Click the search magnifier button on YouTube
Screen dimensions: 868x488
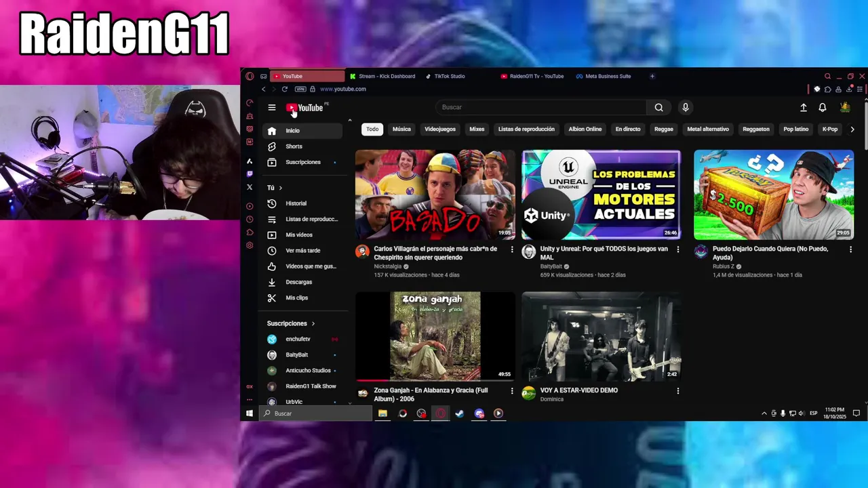pyautogui.click(x=658, y=107)
